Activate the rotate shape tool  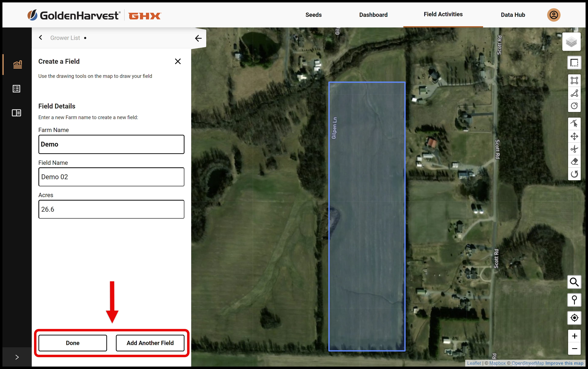point(574,174)
